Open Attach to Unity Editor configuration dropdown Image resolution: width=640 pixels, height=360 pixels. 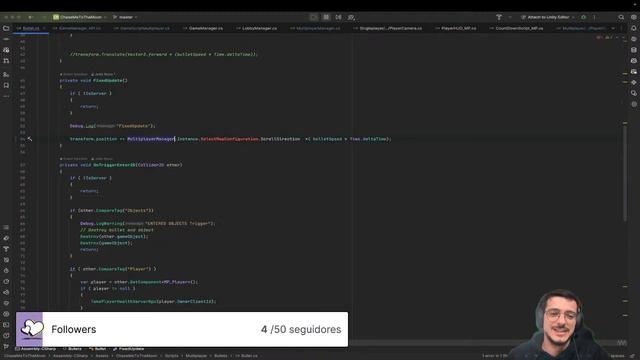(547, 17)
